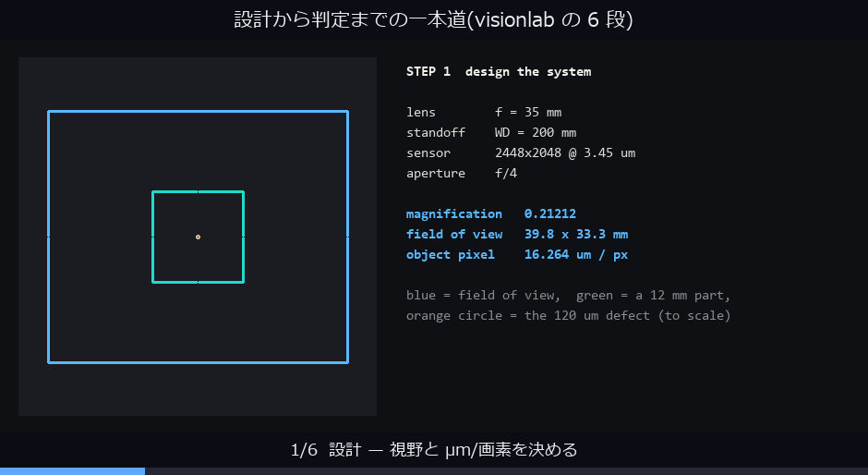Click the aperture 'f/4' value
This screenshot has height=475, width=868.
point(506,173)
